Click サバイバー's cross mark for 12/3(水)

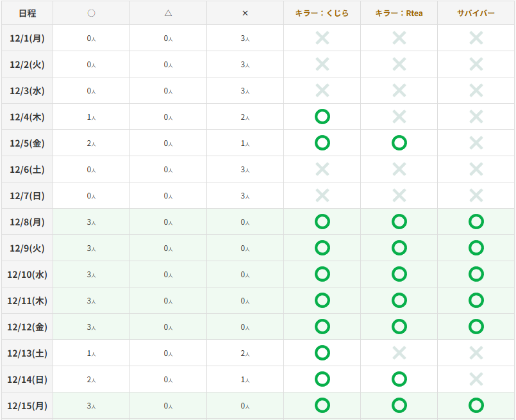tap(476, 90)
